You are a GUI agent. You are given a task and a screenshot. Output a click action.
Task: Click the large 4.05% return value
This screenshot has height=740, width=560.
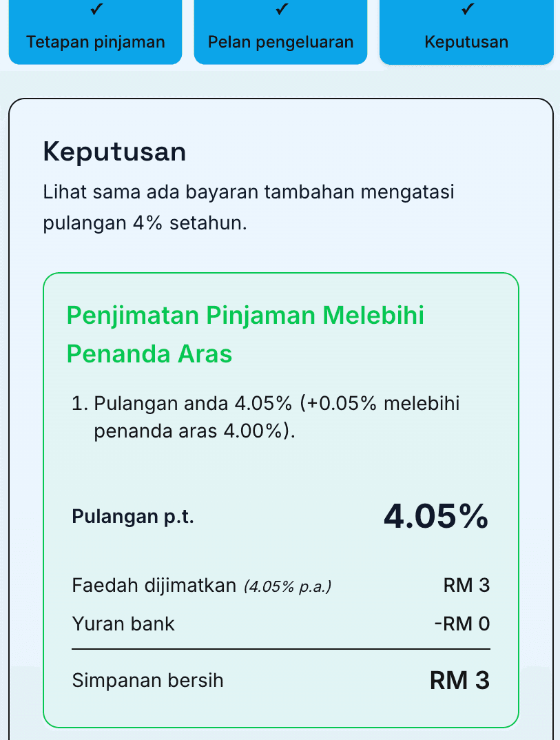coord(436,517)
